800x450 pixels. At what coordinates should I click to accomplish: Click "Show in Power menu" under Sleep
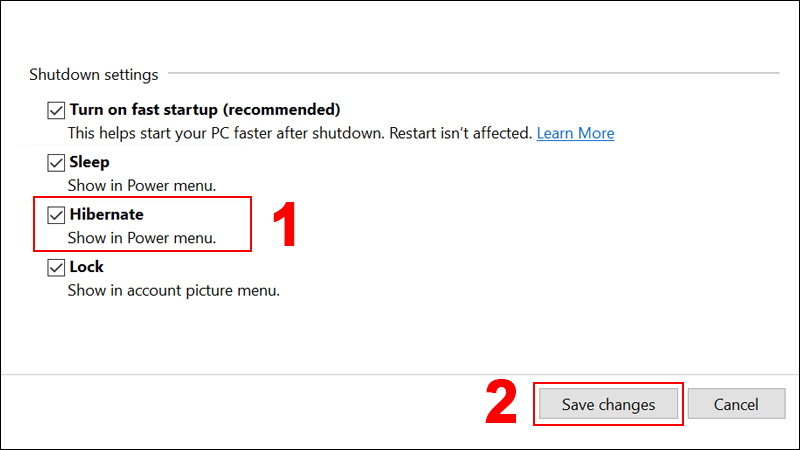[x=141, y=186]
